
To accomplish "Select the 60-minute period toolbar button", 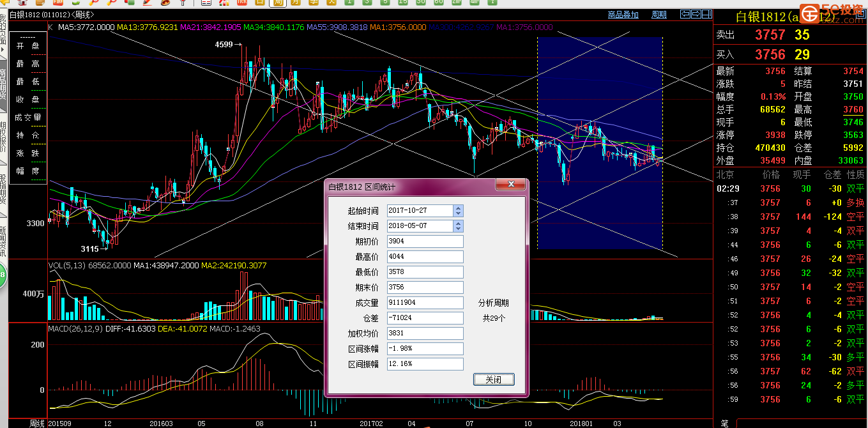I will (x=438, y=3).
